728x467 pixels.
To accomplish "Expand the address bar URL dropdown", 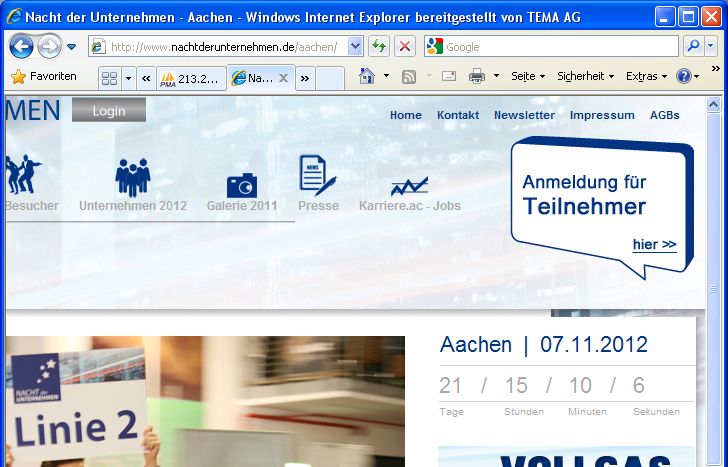I will [x=355, y=46].
